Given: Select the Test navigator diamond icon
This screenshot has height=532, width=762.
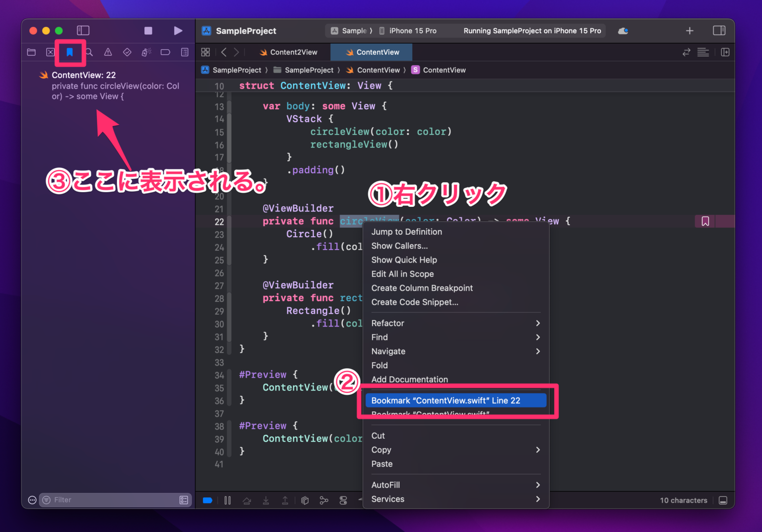Looking at the screenshot, I should [127, 52].
